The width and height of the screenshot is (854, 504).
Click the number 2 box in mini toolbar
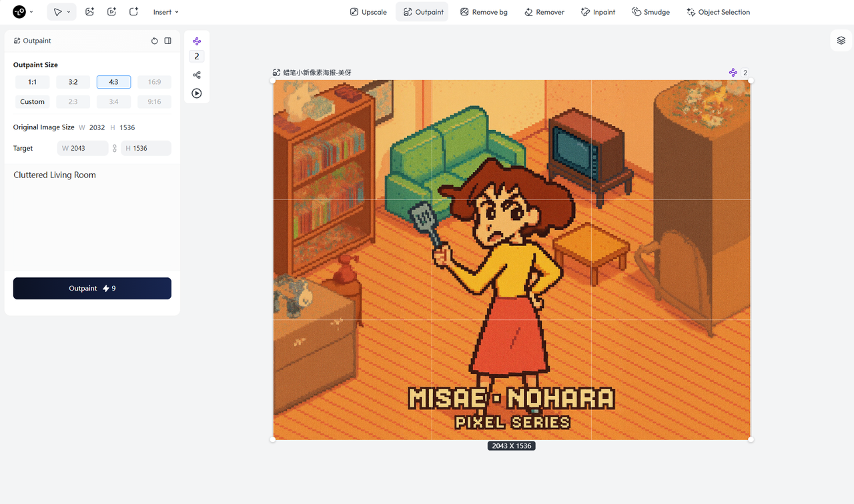[197, 57]
